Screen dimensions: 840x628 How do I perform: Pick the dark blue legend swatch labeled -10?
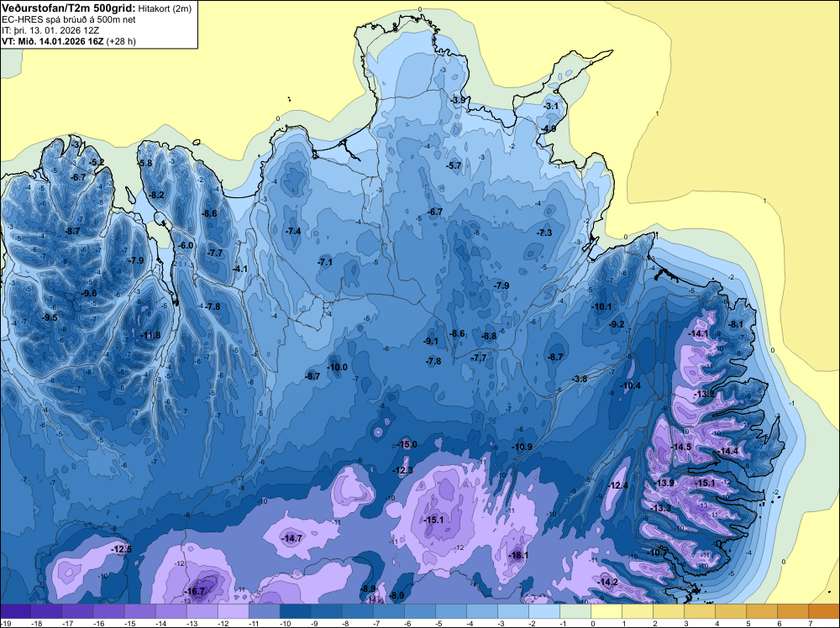tap(295, 611)
